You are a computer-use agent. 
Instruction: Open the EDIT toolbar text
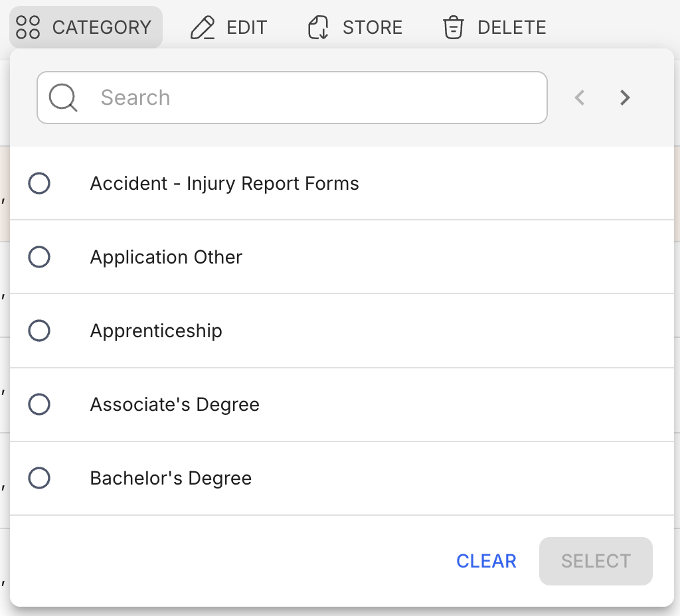click(x=246, y=27)
